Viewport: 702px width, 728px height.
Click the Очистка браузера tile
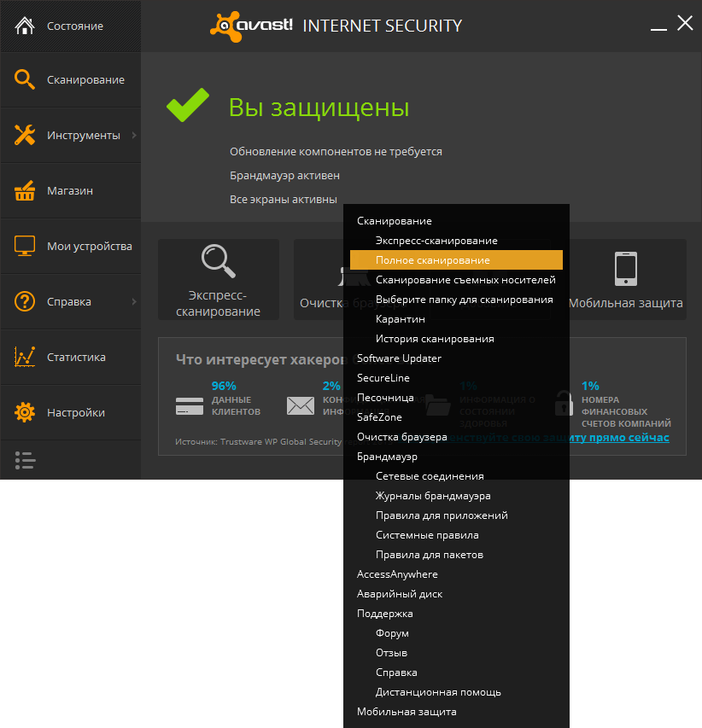[319, 279]
